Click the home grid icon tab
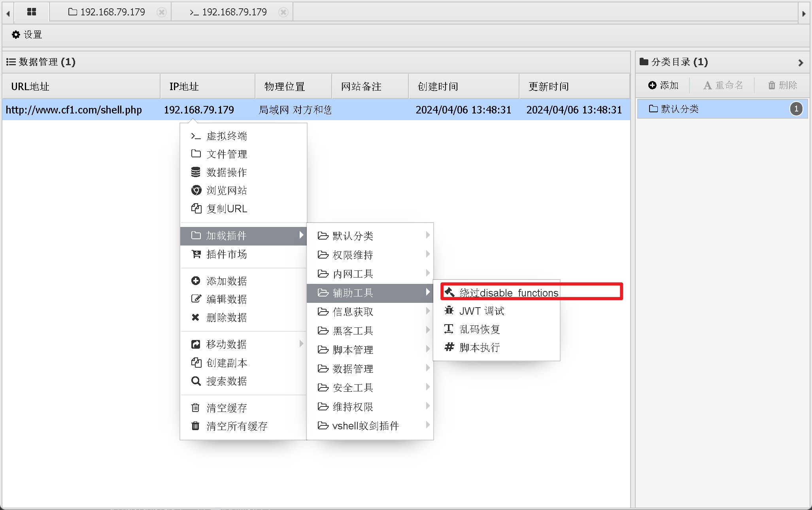812x510 pixels. click(x=31, y=12)
